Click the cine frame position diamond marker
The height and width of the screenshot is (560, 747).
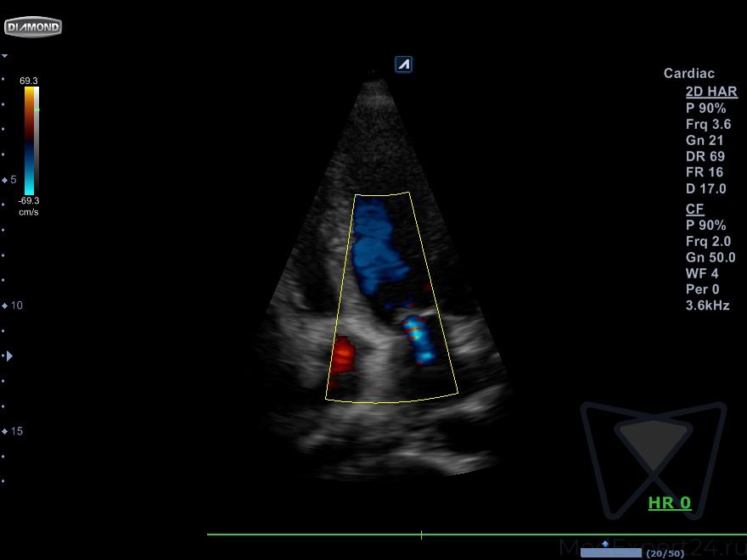point(605,544)
